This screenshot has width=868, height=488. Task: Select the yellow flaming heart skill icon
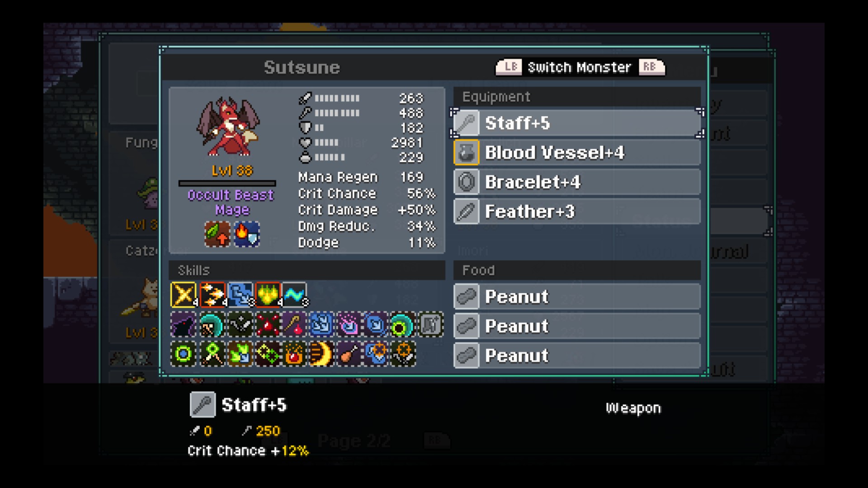pos(268,295)
